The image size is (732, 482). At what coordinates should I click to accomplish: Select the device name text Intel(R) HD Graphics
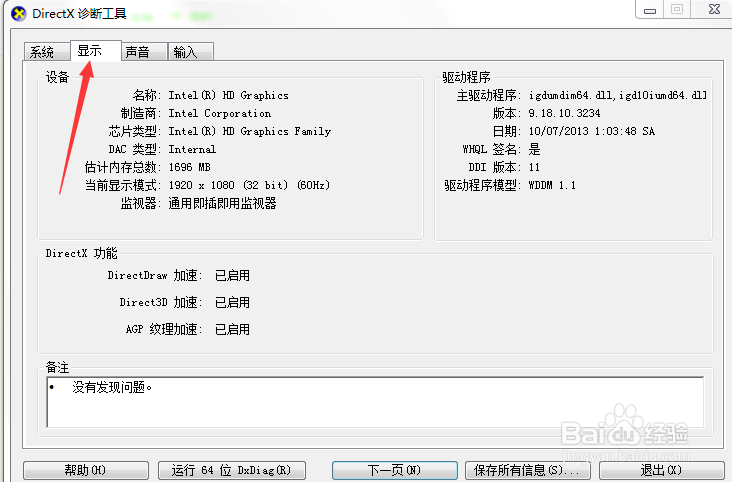coord(228,95)
